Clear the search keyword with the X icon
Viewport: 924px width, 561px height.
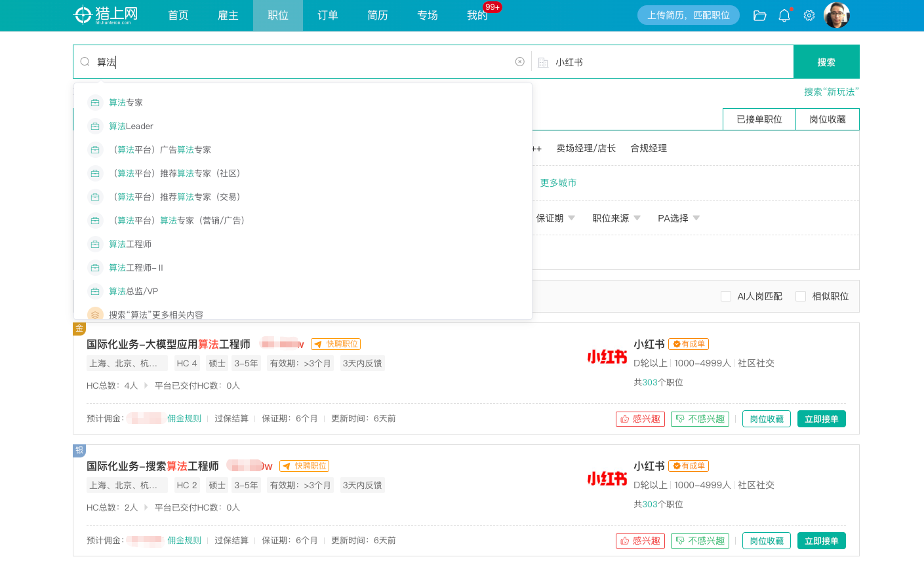tap(519, 62)
